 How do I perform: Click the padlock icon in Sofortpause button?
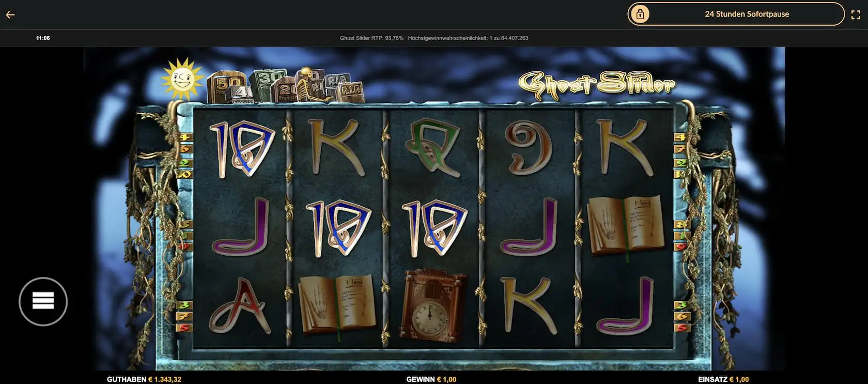pyautogui.click(x=640, y=14)
